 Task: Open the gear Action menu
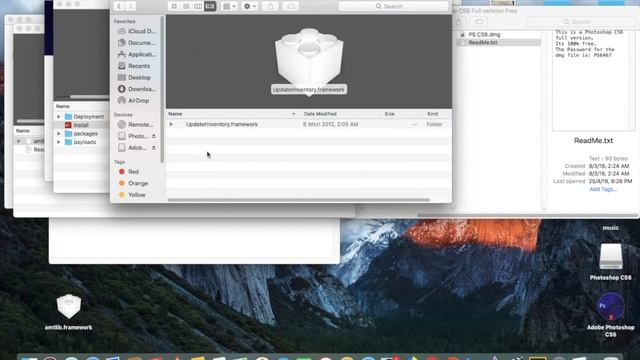click(249, 6)
